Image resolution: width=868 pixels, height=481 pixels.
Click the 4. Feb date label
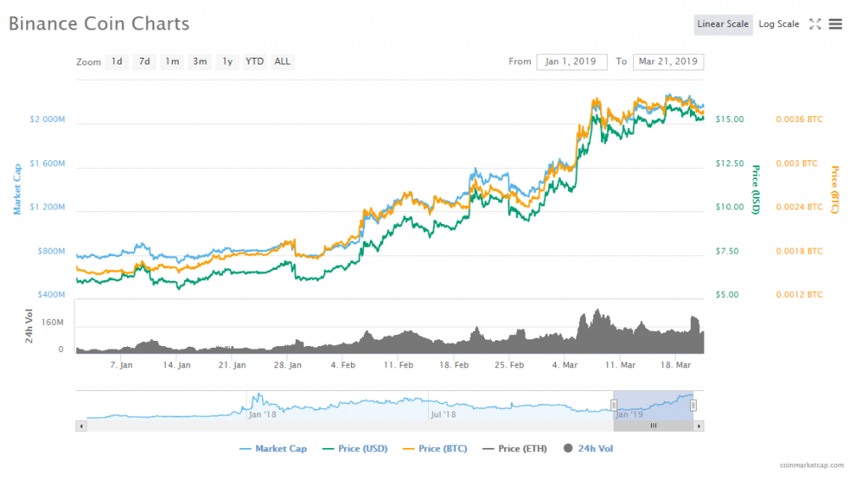click(342, 365)
